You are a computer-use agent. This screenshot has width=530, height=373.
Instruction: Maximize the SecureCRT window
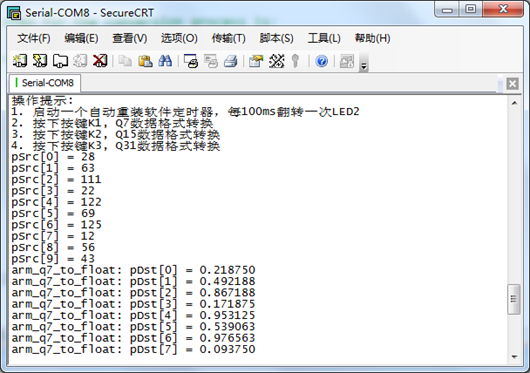[471, 9]
